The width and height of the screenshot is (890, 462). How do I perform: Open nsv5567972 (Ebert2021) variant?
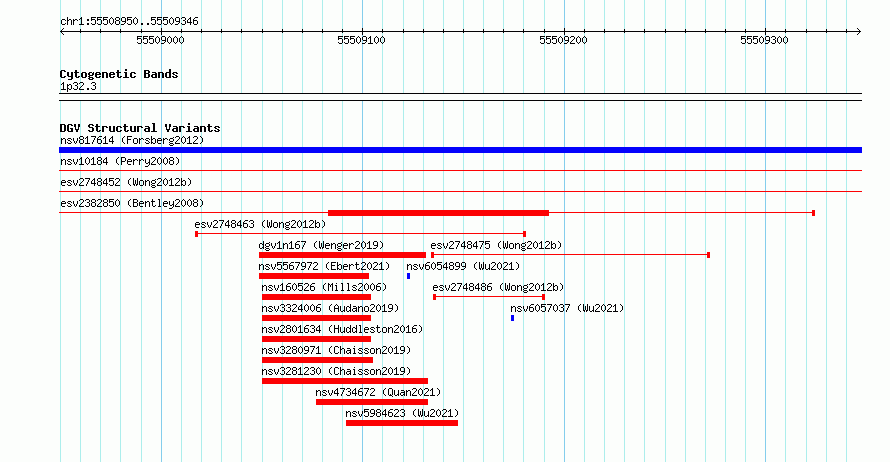pos(324,266)
